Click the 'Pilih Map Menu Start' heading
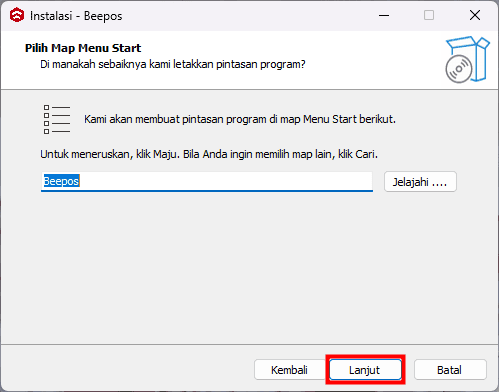Image resolution: width=499 pixels, height=392 pixels. point(83,48)
